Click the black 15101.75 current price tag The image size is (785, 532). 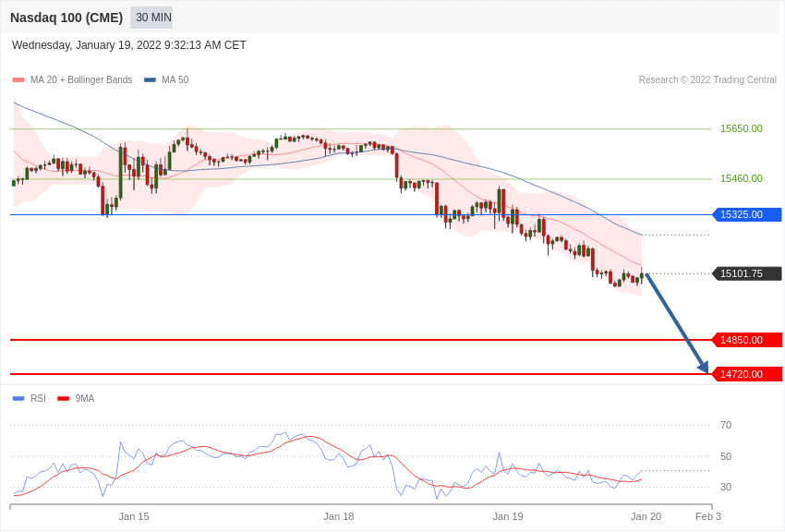(746, 273)
